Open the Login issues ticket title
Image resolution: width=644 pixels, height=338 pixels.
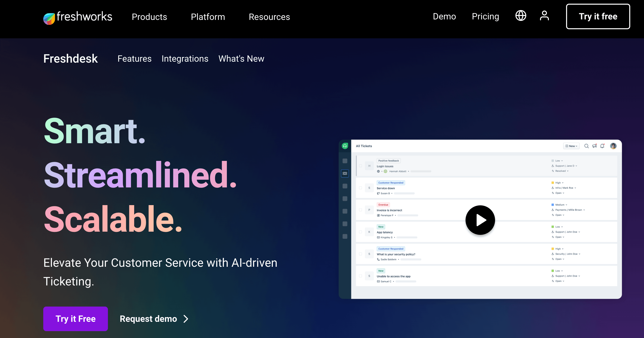(385, 166)
